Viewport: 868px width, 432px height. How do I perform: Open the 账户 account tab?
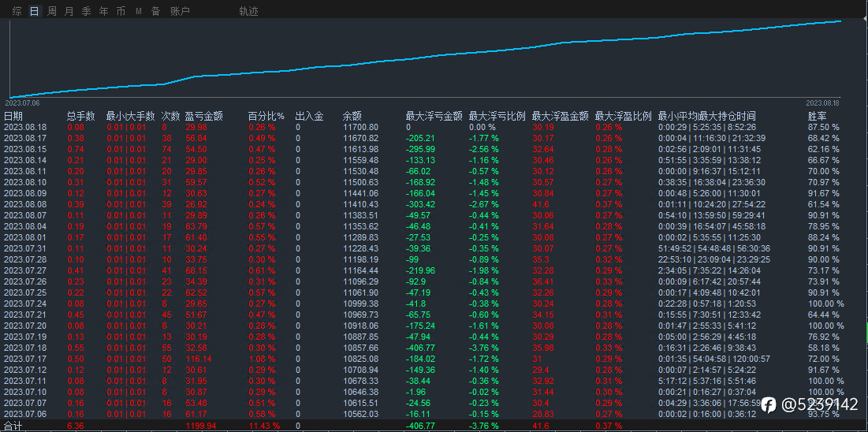[x=180, y=11]
